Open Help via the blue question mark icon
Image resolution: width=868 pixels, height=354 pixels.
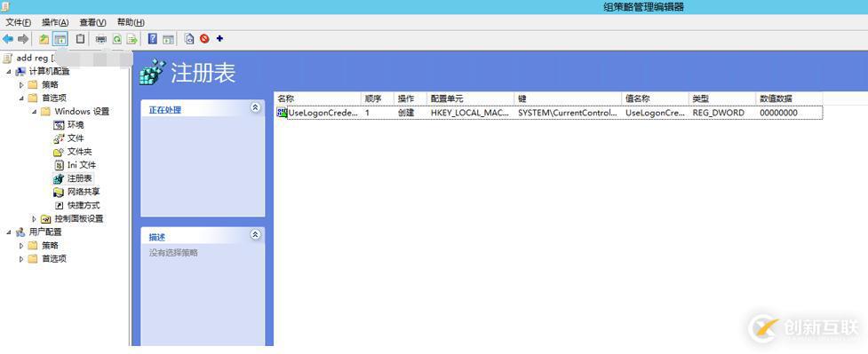click(153, 39)
